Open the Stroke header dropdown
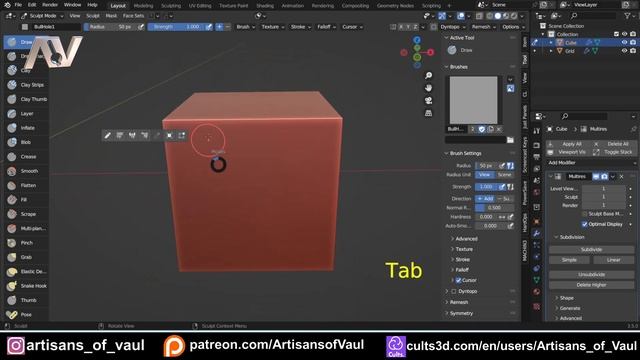This screenshot has height=360, width=640. 300,27
